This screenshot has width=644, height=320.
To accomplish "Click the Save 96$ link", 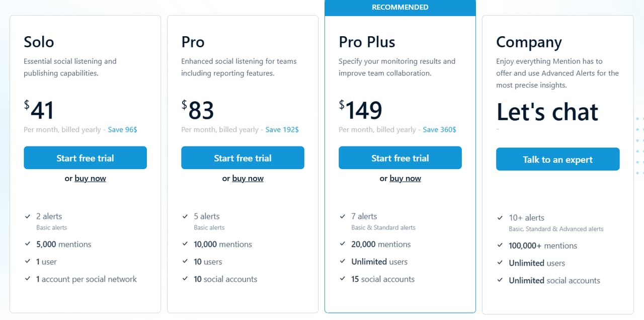I will click(123, 129).
